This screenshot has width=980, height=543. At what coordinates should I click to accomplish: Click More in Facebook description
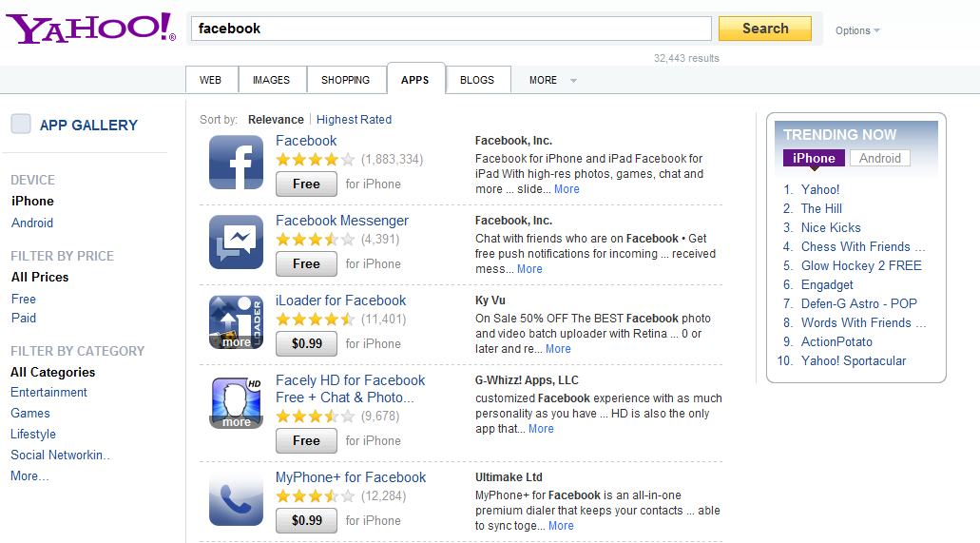567,189
